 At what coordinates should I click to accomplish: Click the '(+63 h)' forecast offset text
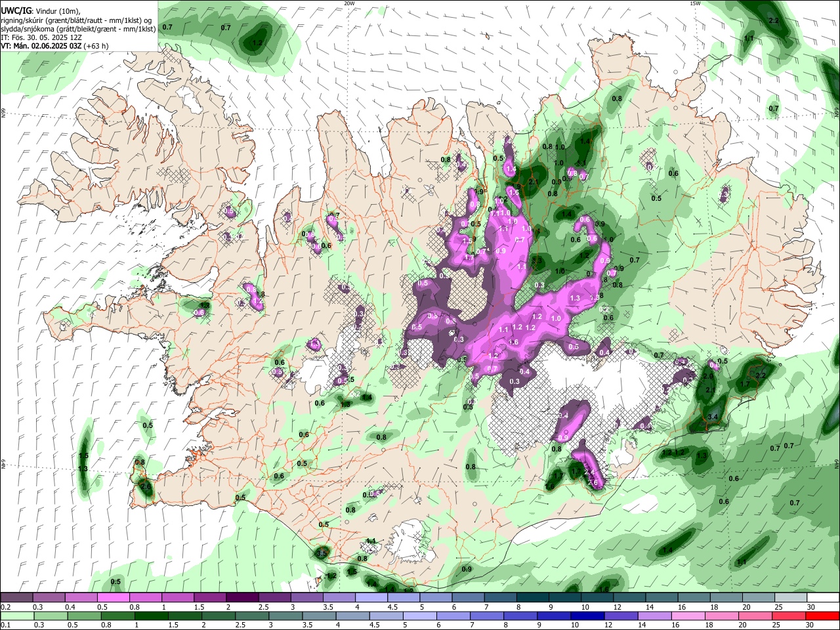coord(96,46)
